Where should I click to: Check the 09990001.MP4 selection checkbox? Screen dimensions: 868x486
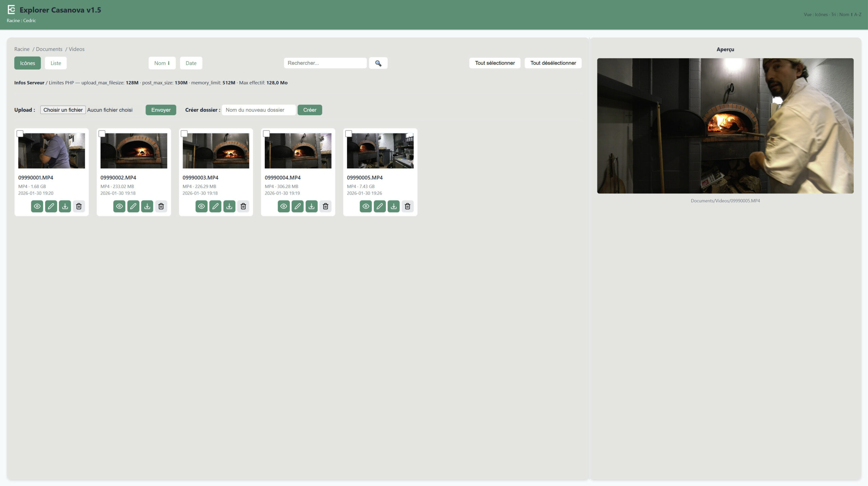click(x=20, y=134)
